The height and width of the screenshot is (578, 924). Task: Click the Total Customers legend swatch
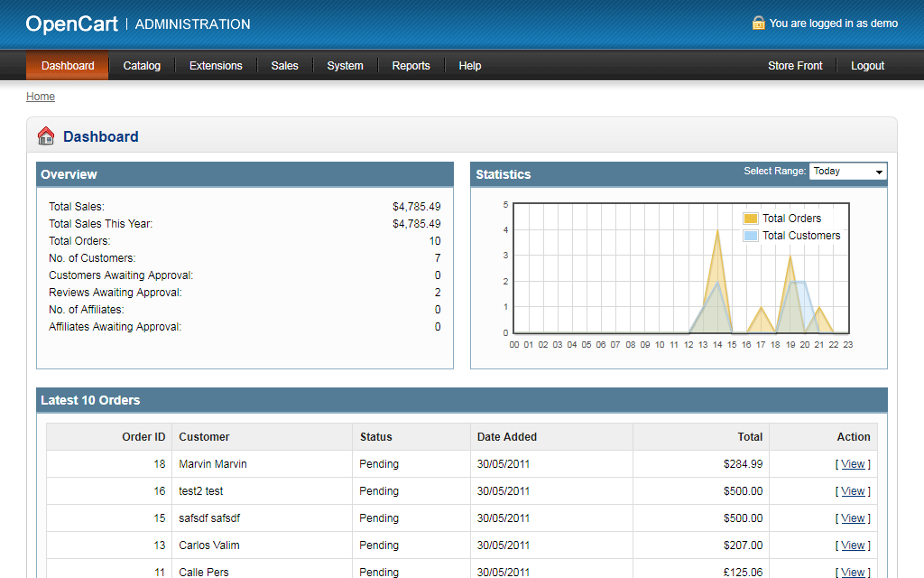tap(751, 236)
